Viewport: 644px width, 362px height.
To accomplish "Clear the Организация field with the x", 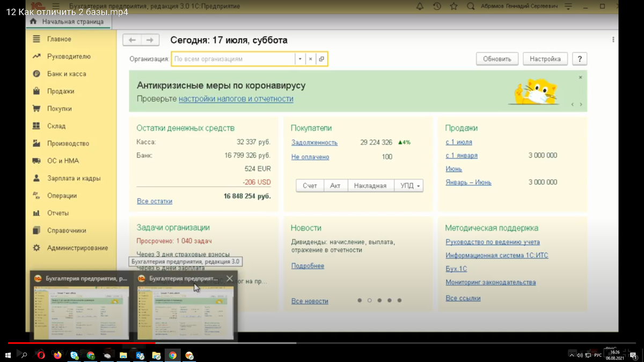I will pyautogui.click(x=310, y=59).
